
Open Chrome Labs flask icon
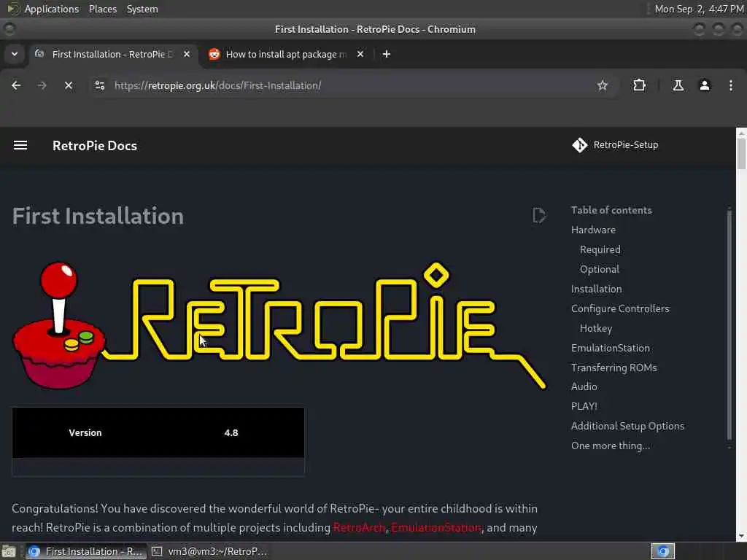[678, 86]
